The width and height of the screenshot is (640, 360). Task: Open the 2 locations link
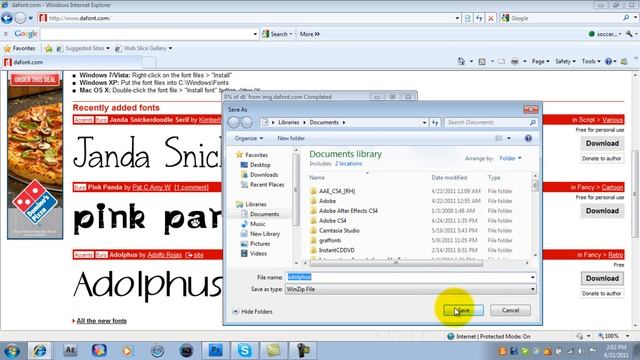tap(348, 164)
